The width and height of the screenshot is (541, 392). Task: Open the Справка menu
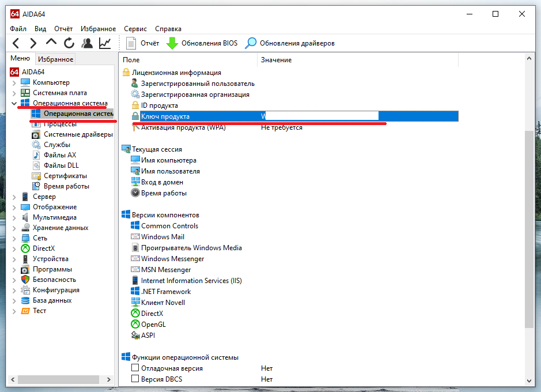pos(168,29)
